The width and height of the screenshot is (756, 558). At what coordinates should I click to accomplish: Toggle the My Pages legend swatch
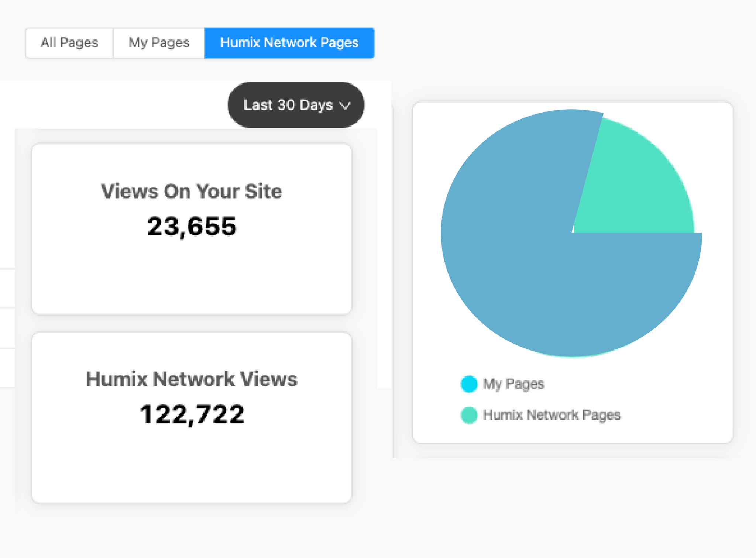coord(469,384)
